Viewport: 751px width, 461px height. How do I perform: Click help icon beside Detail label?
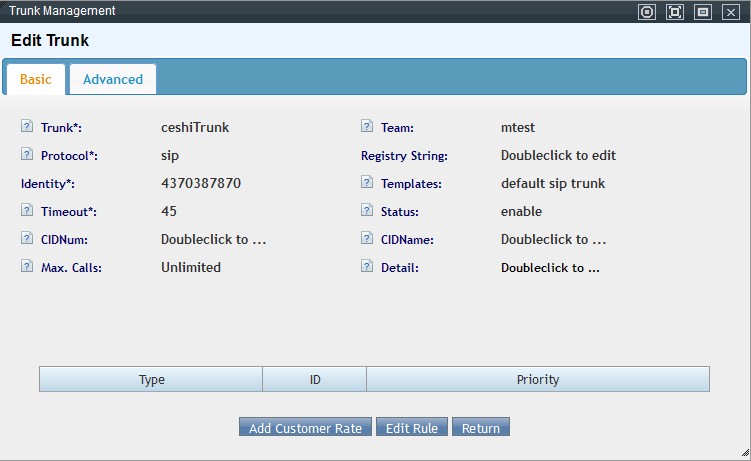tap(367, 268)
